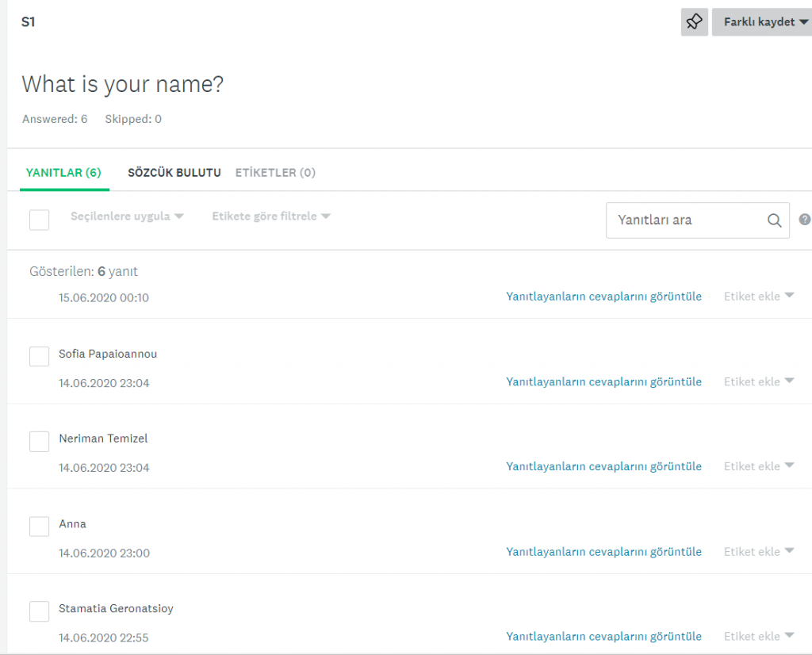Check the box for Sofia Papaioannou
Viewport: 812px width, 655px height.
(x=39, y=357)
